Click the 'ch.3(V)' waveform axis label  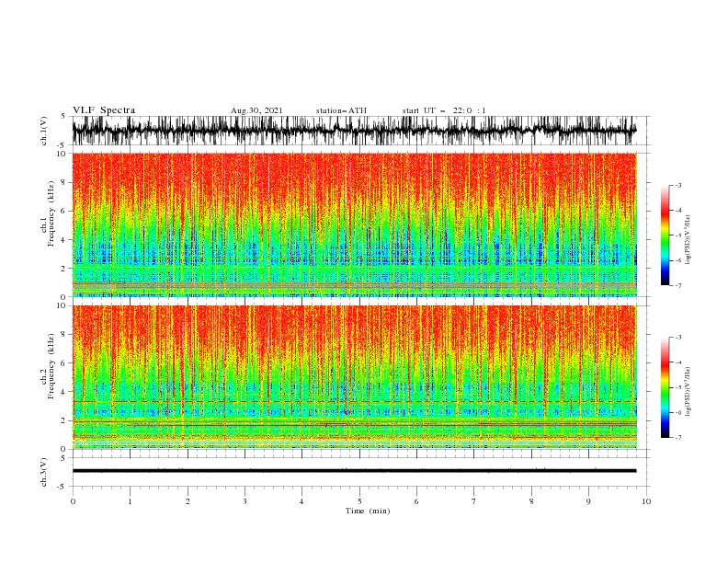point(44,472)
